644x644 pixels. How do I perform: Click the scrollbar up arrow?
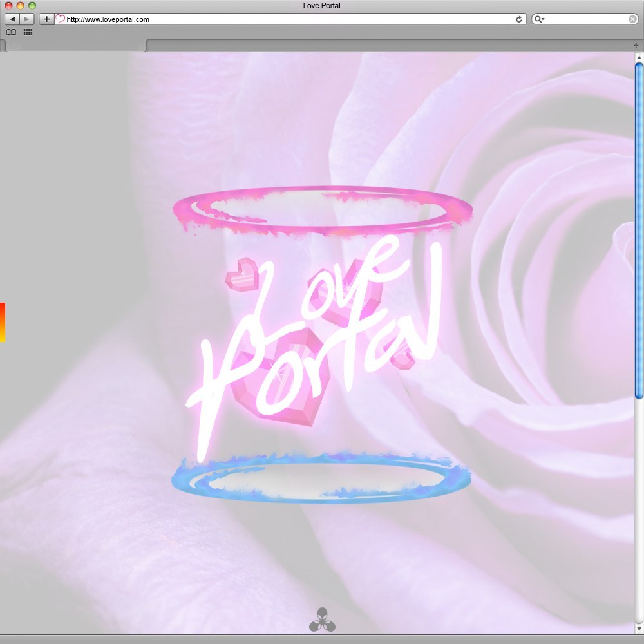point(639,57)
